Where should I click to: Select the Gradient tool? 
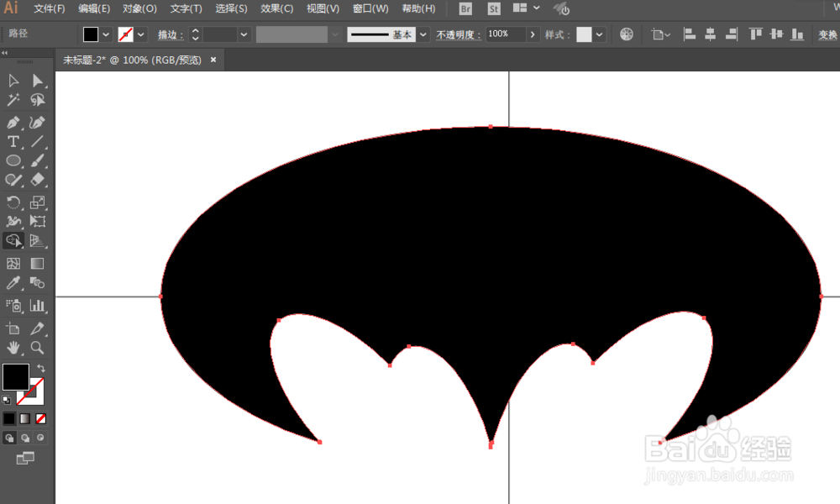pos(38,264)
